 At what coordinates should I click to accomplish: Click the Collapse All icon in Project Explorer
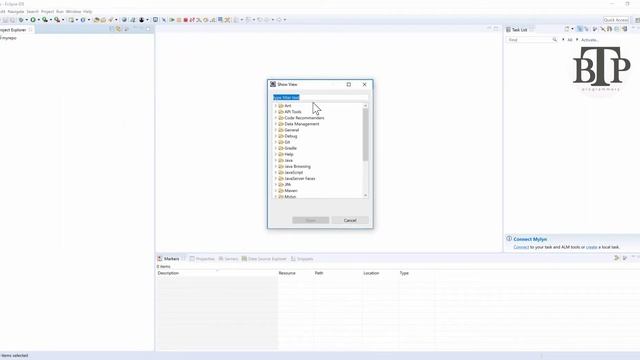tap(111, 29)
